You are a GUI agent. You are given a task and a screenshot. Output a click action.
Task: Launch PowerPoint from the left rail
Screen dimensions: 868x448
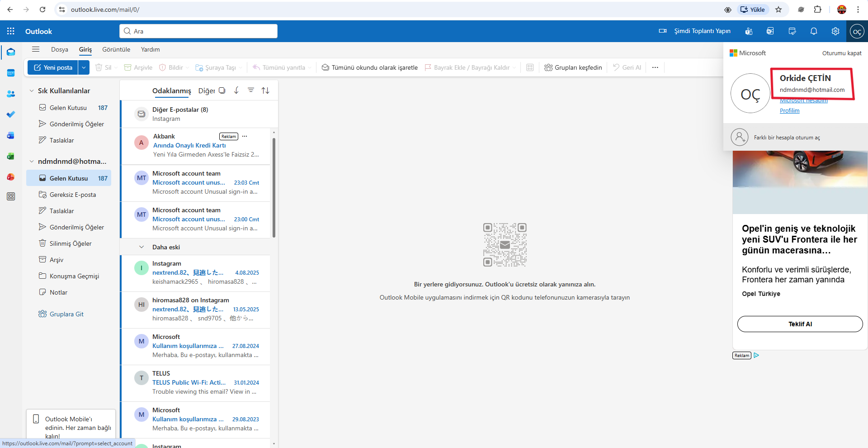pyautogui.click(x=11, y=177)
